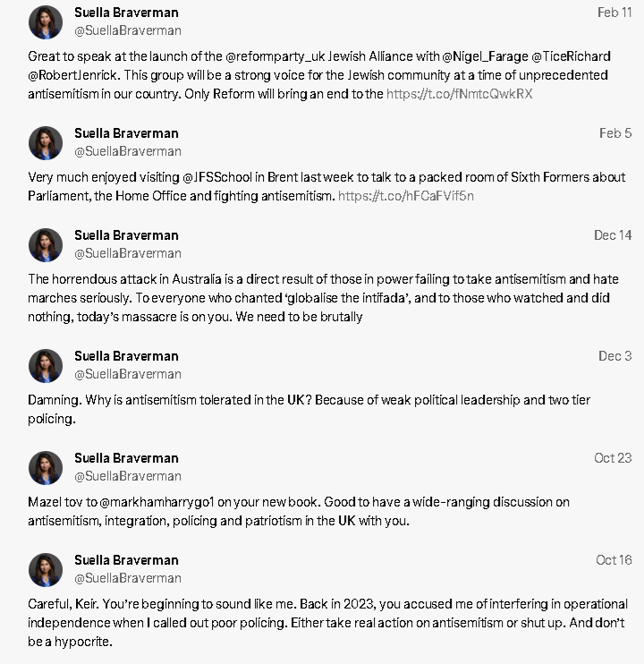
Task: Click the @TiceRichard mention
Action: pos(571,56)
